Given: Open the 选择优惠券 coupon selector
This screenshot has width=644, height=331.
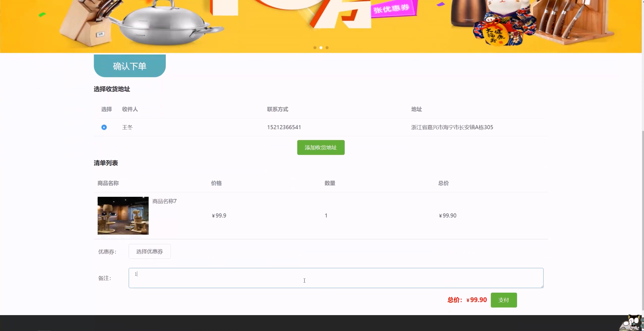Looking at the screenshot, I should pos(150,252).
